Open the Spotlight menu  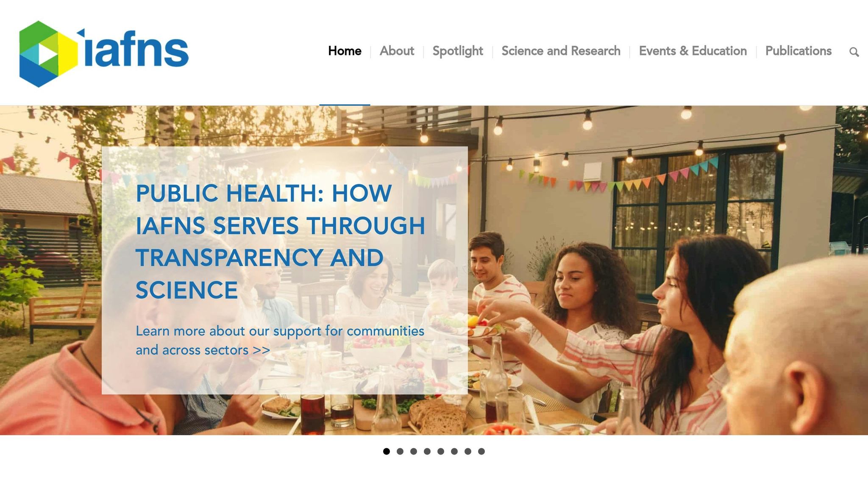(458, 51)
